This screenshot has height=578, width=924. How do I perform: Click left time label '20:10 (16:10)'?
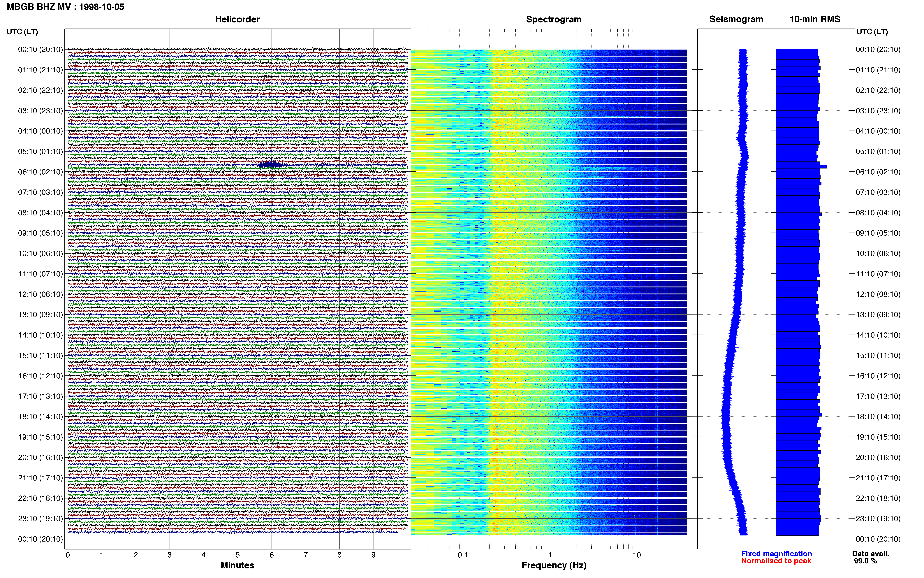40,458
